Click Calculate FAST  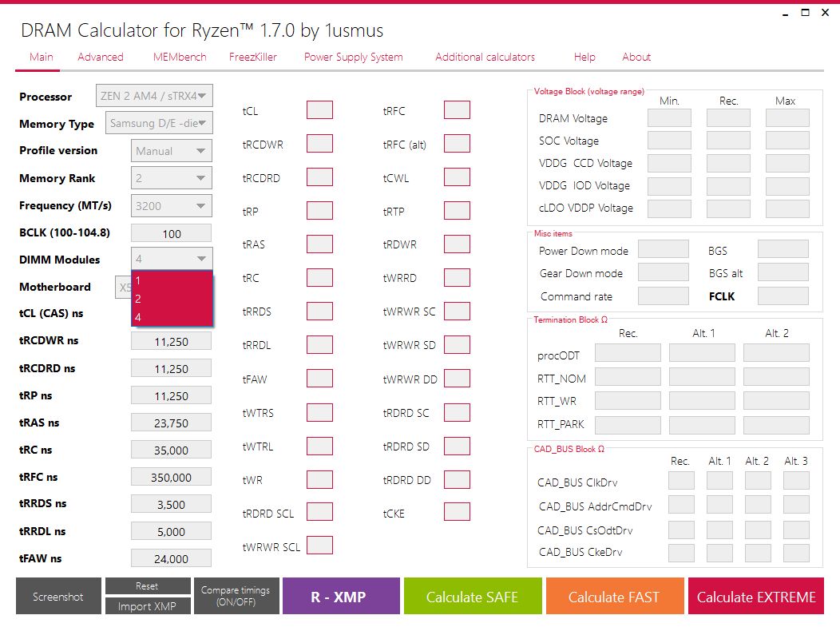tap(615, 596)
